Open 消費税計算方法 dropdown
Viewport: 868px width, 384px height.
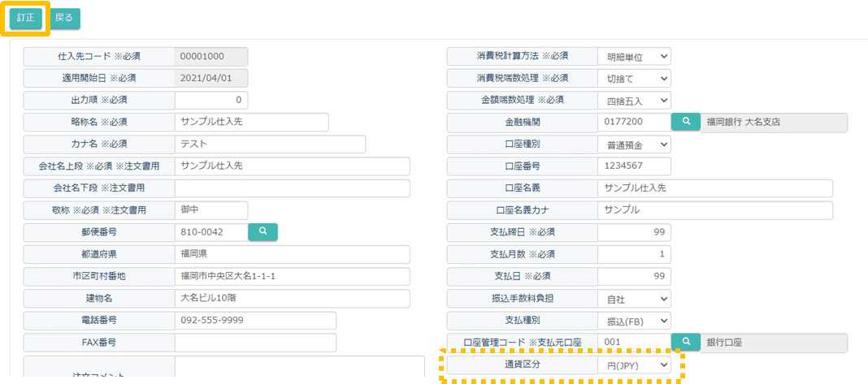635,57
